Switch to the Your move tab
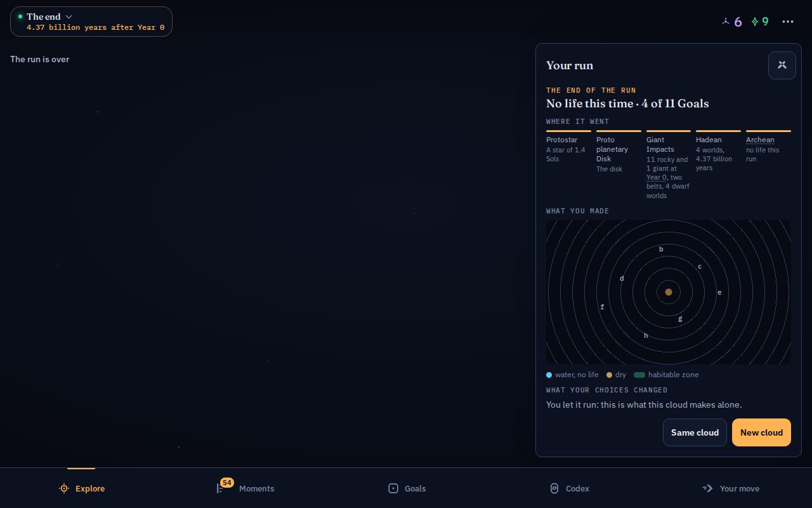The height and width of the screenshot is (508, 812). (x=731, y=488)
